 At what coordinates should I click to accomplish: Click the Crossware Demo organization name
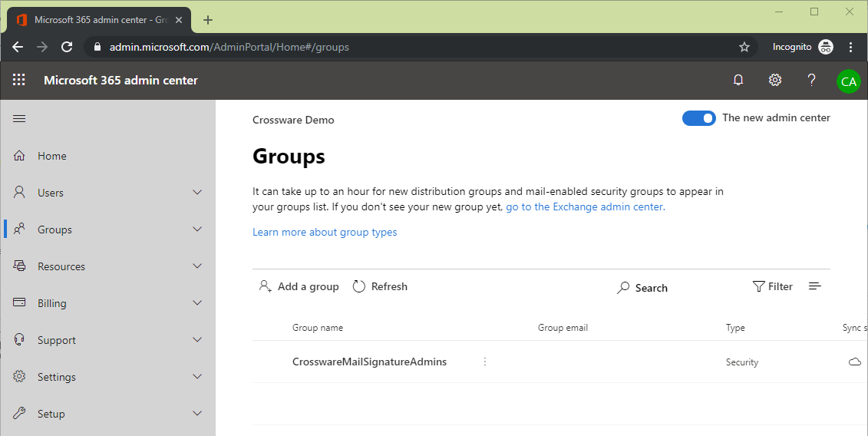pos(293,121)
